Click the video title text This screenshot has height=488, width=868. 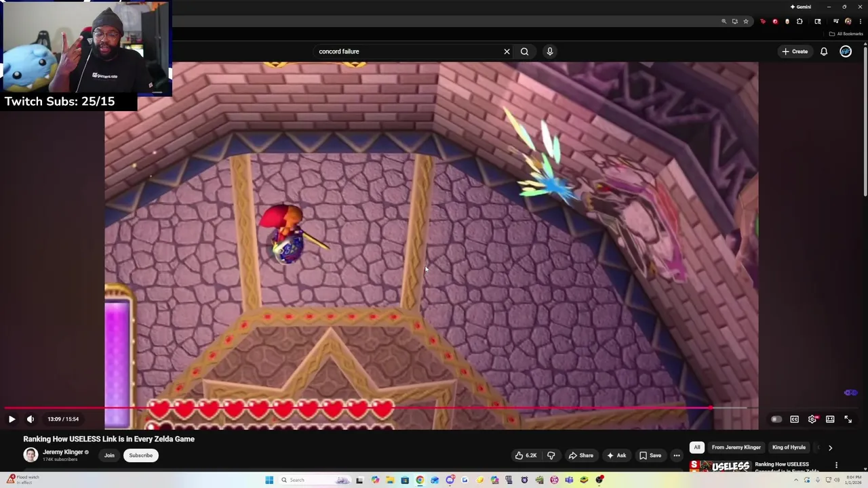[x=109, y=439]
